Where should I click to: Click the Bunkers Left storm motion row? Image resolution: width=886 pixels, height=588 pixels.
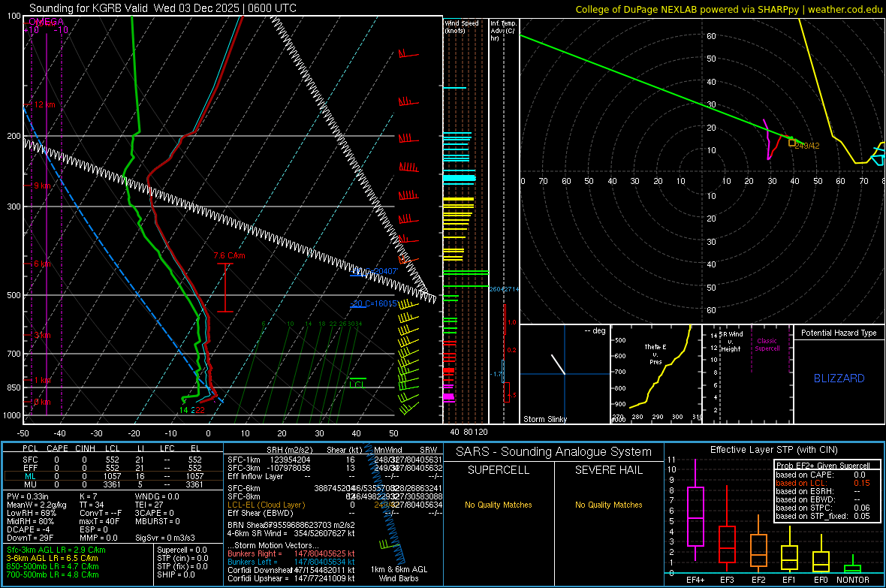pos(291,562)
